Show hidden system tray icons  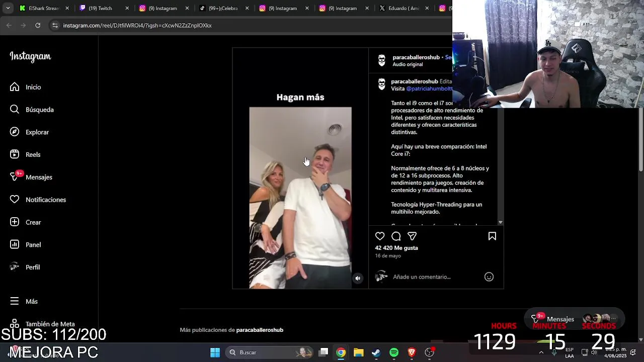(541, 352)
